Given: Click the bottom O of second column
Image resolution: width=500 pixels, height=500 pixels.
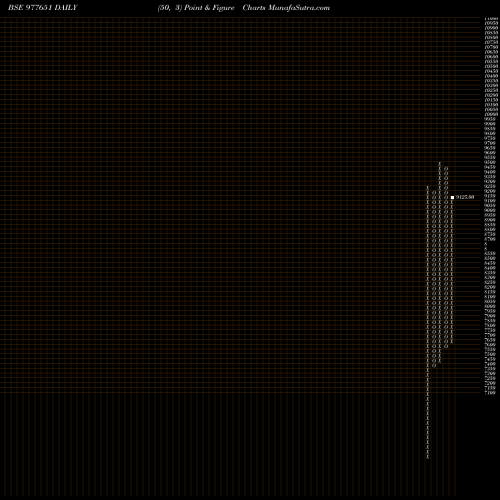Looking at the screenshot, I should [434, 366].
